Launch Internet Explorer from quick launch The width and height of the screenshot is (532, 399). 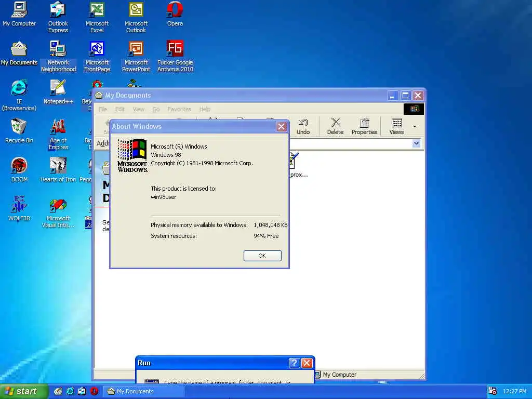point(70,391)
